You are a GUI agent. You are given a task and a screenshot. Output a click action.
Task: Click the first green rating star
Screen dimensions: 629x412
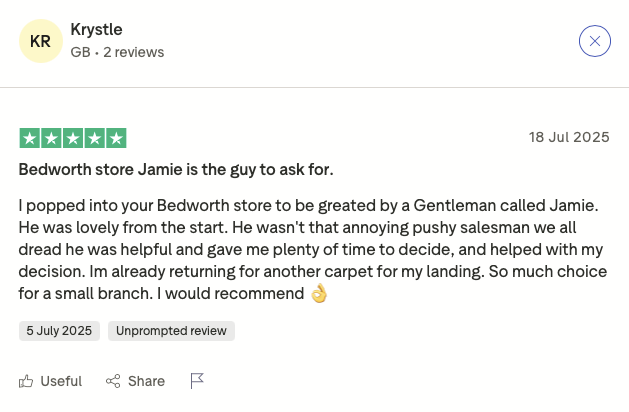[x=29, y=138]
